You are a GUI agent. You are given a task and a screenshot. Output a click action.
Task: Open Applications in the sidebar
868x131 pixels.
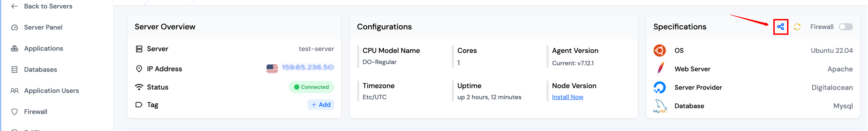tap(44, 48)
